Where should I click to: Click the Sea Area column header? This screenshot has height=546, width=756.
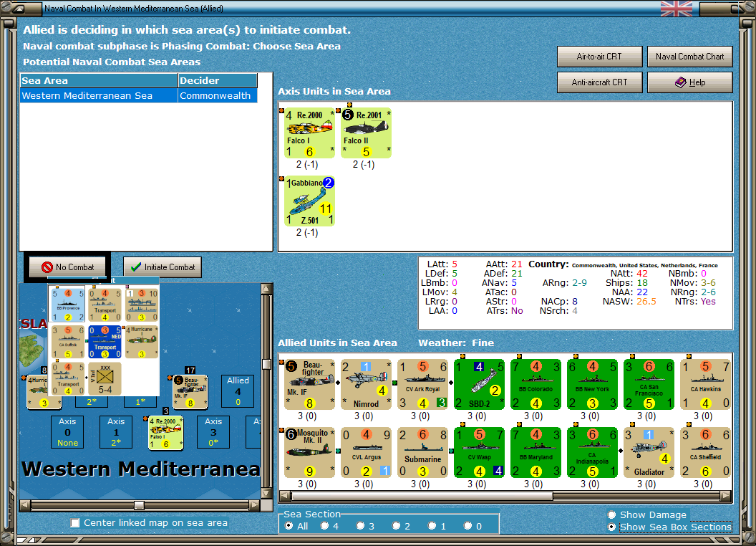coord(99,81)
